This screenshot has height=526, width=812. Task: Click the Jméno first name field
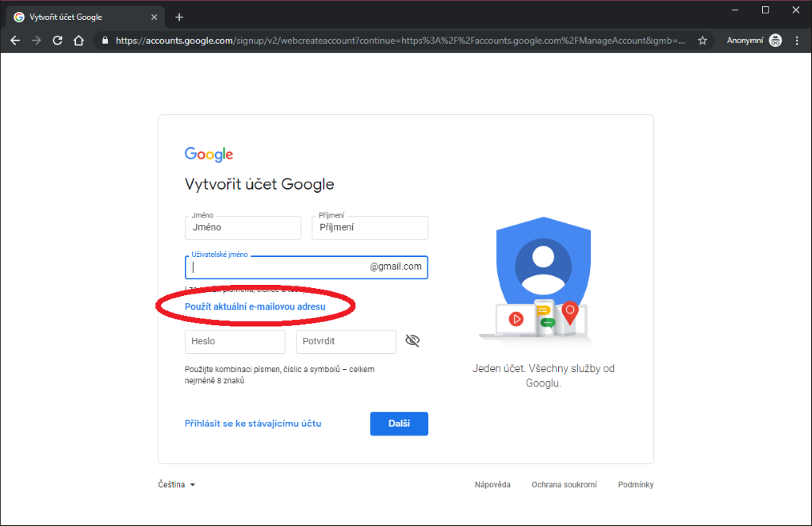243,228
